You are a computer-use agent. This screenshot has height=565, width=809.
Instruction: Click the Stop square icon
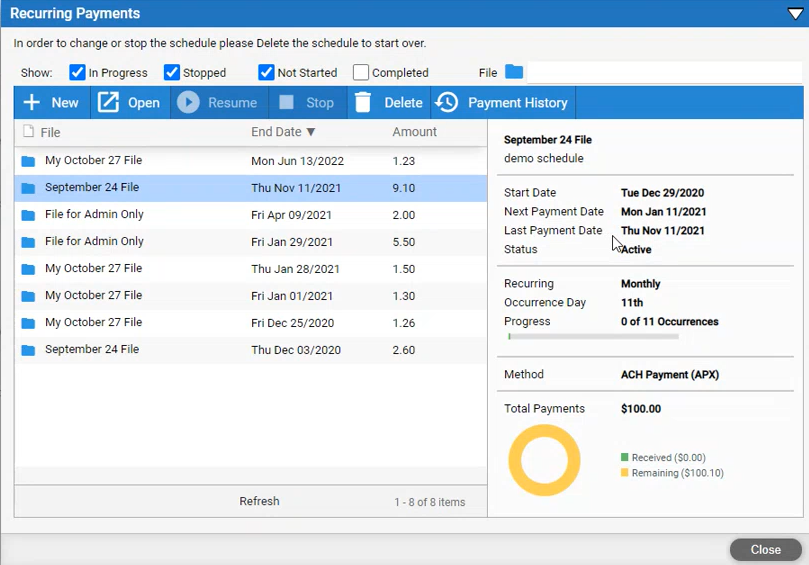pos(286,102)
